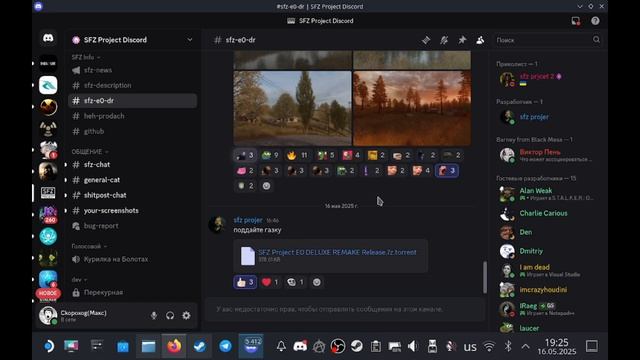Screen dimensions: 640x360
Task: Open the radiation-symbol server icon
Action: click(x=48, y=129)
